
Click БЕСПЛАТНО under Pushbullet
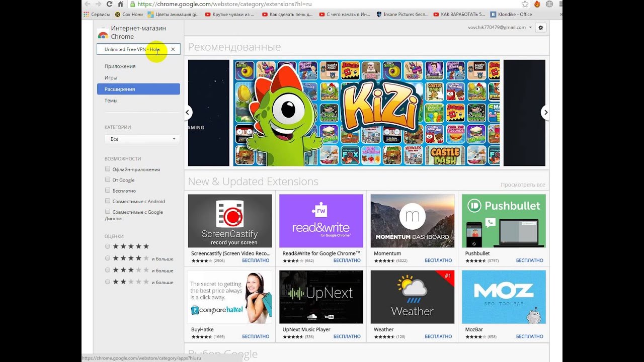(x=530, y=261)
